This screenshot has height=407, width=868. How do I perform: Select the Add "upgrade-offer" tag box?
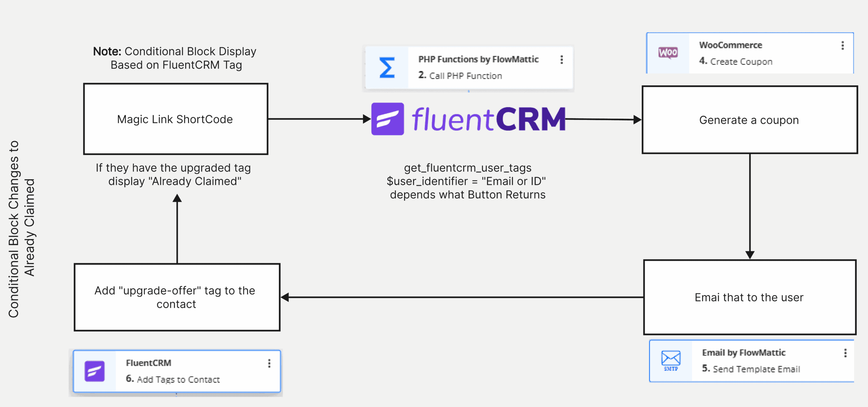(x=177, y=297)
